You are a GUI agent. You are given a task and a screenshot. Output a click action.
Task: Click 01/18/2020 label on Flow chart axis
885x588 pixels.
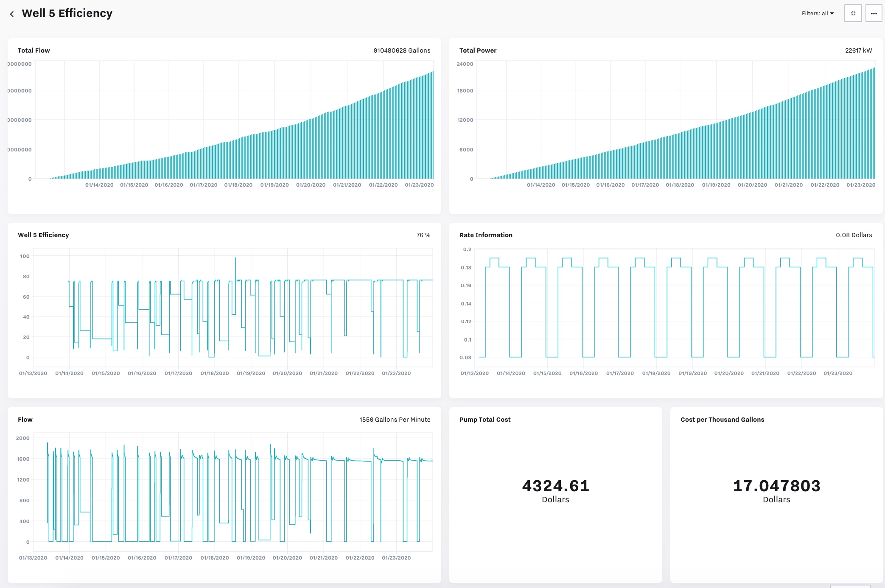pyautogui.click(x=215, y=557)
